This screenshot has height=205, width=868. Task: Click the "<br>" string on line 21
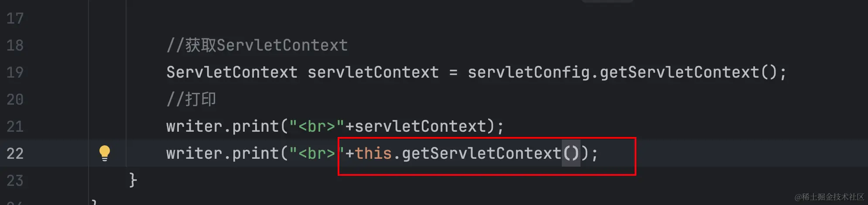pos(317,126)
